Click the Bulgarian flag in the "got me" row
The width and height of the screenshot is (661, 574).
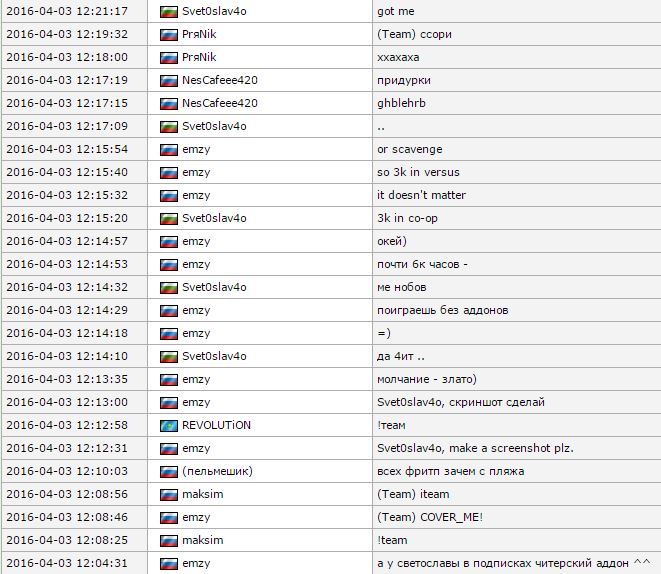[168, 11]
